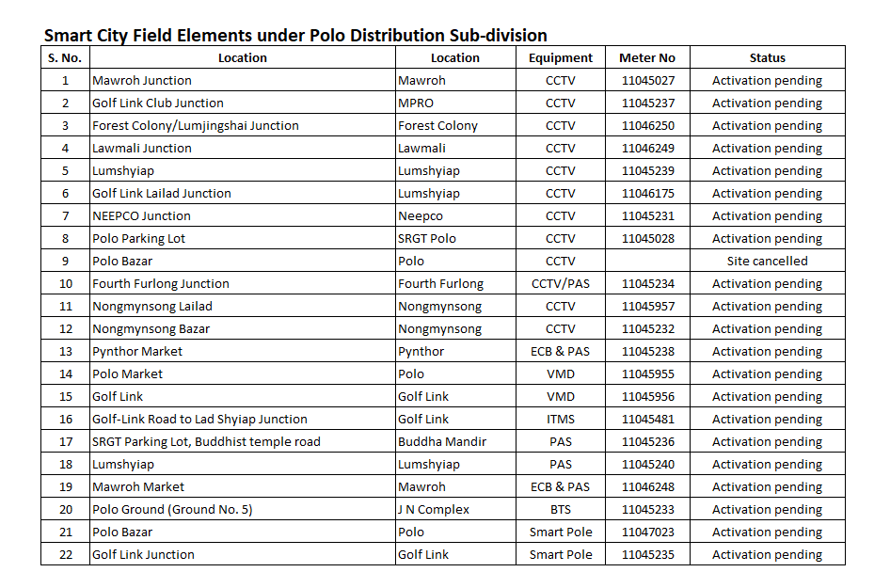Click the table title about Polo Distribution Sub-division
Viewport: 890px width, 588px height.
click(x=295, y=36)
